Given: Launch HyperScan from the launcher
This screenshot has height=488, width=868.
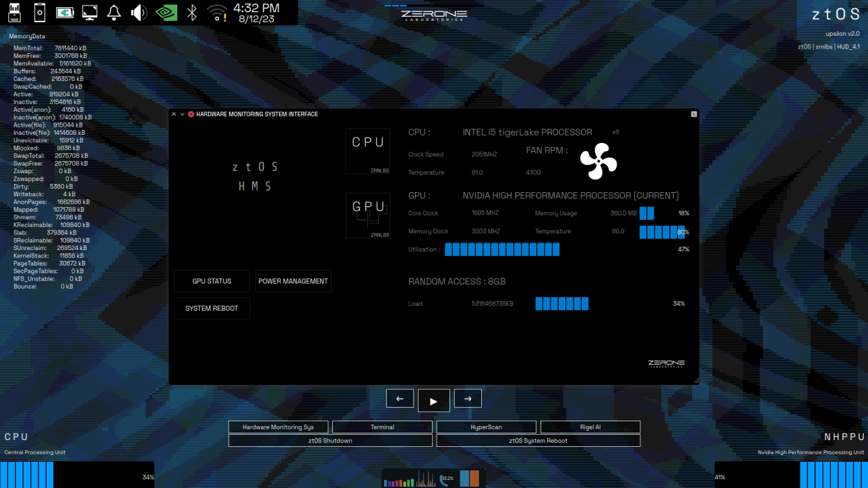Looking at the screenshot, I should [487, 427].
